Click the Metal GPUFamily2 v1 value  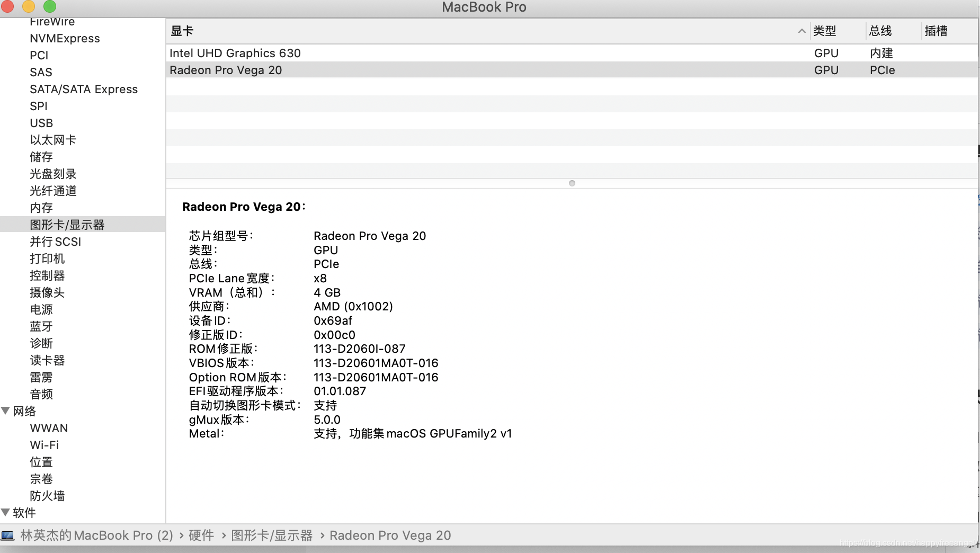pos(413,434)
